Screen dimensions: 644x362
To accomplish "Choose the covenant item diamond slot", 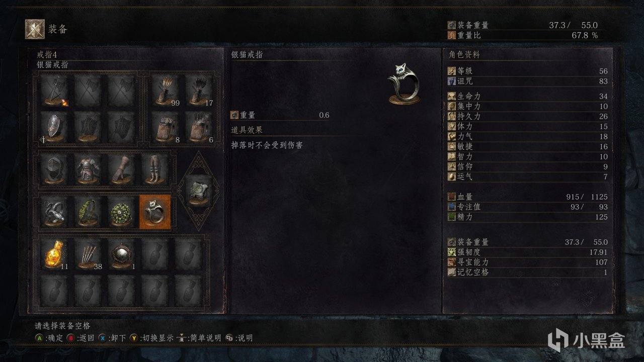I will tap(199, 191).
